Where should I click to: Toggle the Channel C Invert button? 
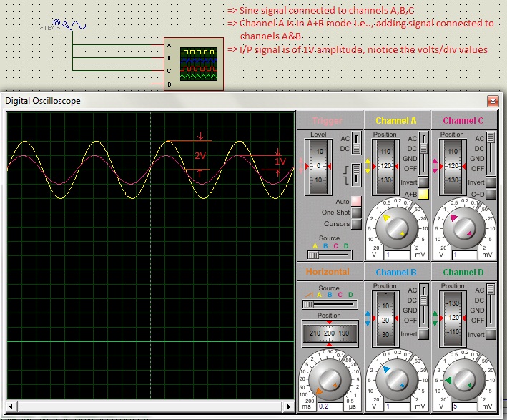491,182
